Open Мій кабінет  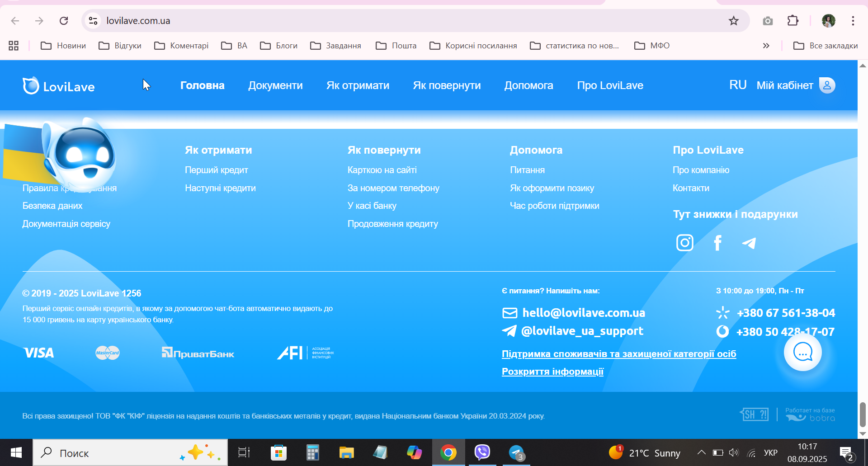[x=785, y=85]
